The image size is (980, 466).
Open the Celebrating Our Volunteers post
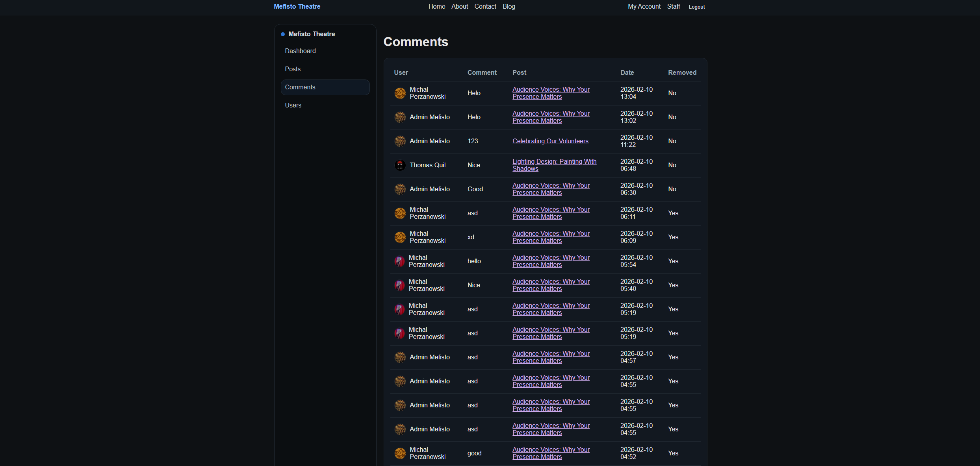(550, 141)
